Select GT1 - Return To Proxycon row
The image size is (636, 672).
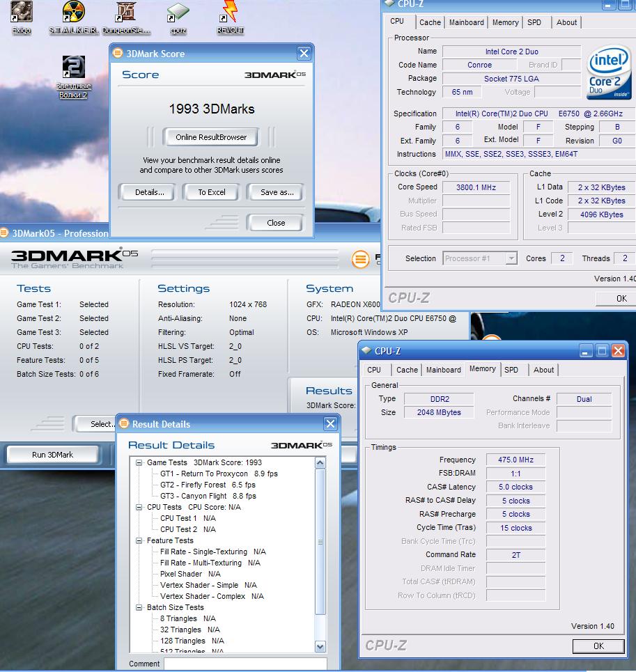pos(219,474)
